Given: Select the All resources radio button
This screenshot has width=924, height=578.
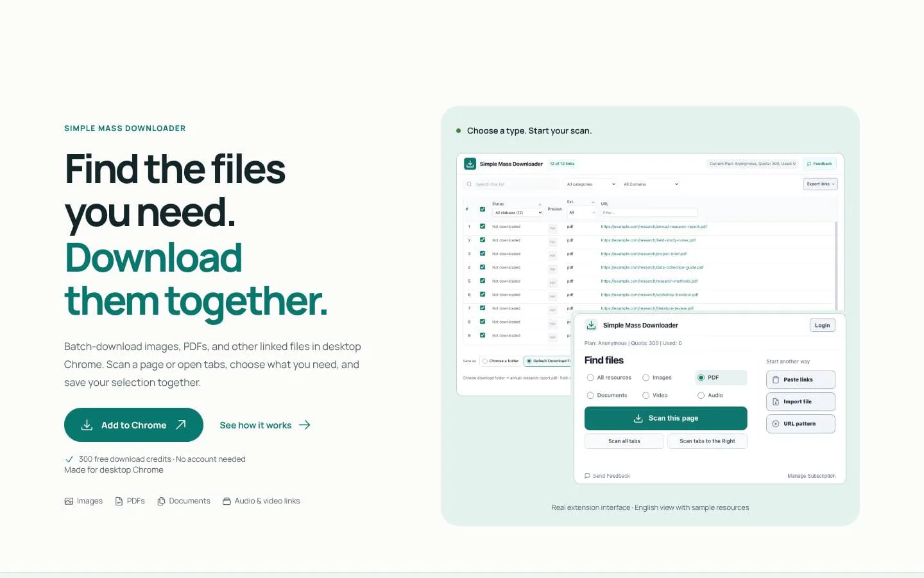Looking at the screenshot, I should click(x=590, y=378).
